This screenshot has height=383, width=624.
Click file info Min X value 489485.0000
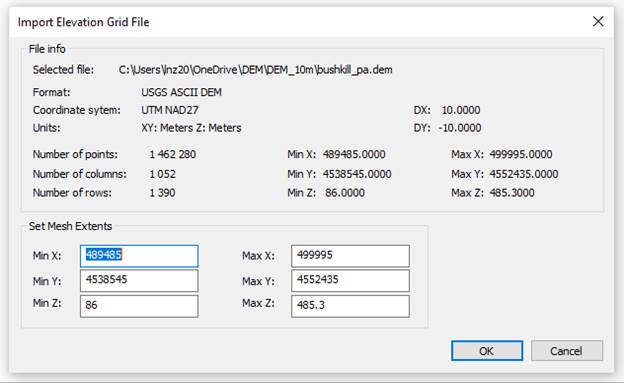(354, 154)
